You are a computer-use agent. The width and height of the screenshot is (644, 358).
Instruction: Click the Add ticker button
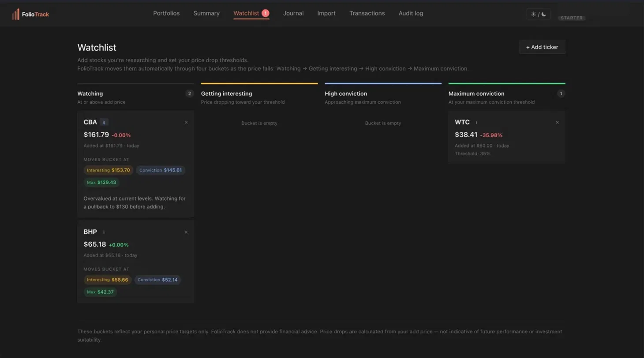click(542, 47)
